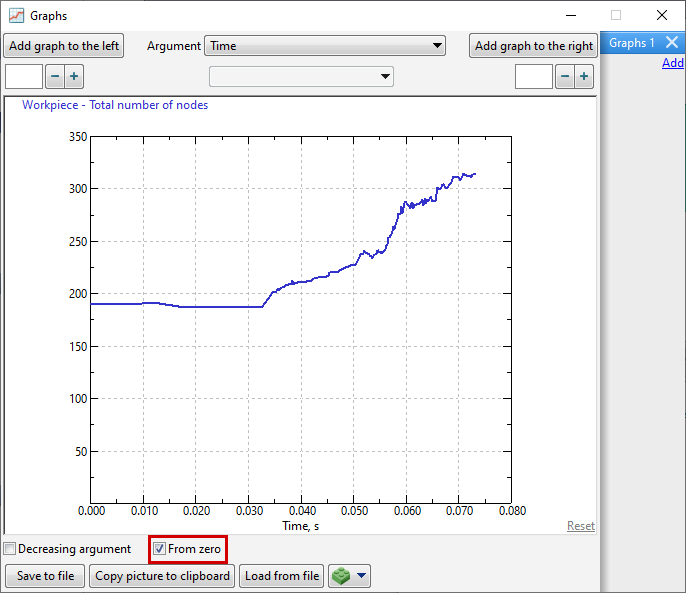Click the 350 y-axis value
The height and width of the screenshot is (593, 686).
[x=78, y=137]
